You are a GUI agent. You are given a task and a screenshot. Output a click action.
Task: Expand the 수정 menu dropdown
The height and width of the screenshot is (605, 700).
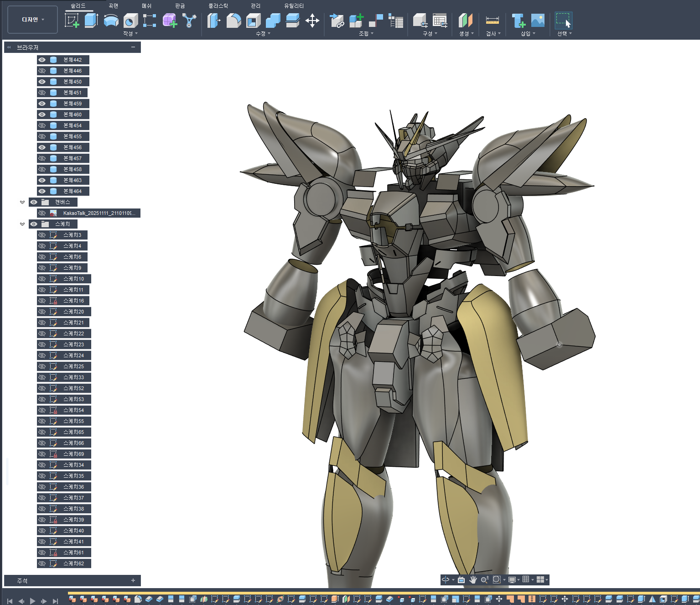tap(263, 34)
